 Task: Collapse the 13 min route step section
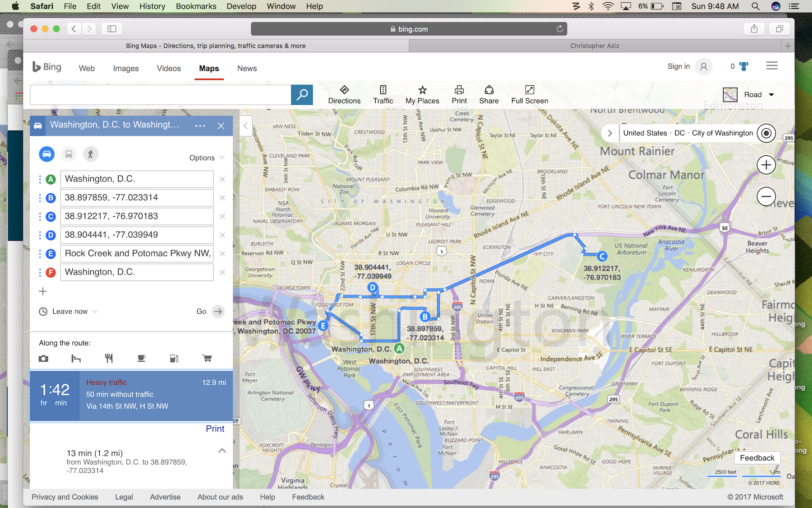coord(222,451)
